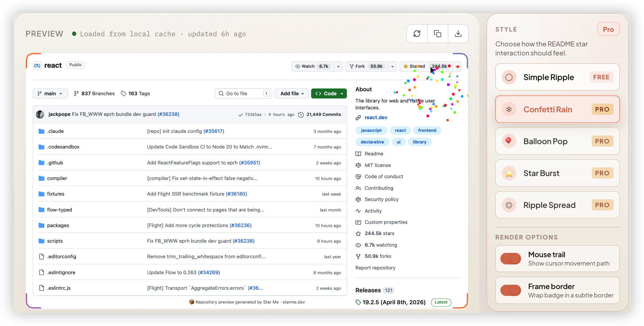The height and width of the screenshot is (326, 644).
Task: Open the Add file dropdown
Action: coord(292,93)
